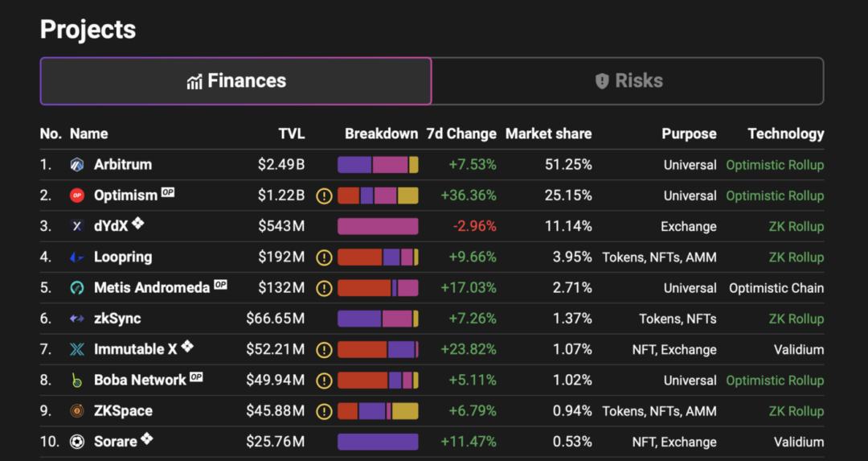868x461 pixels.
Task: Click the OP badge next to Optimism
Action: point(168,192)
